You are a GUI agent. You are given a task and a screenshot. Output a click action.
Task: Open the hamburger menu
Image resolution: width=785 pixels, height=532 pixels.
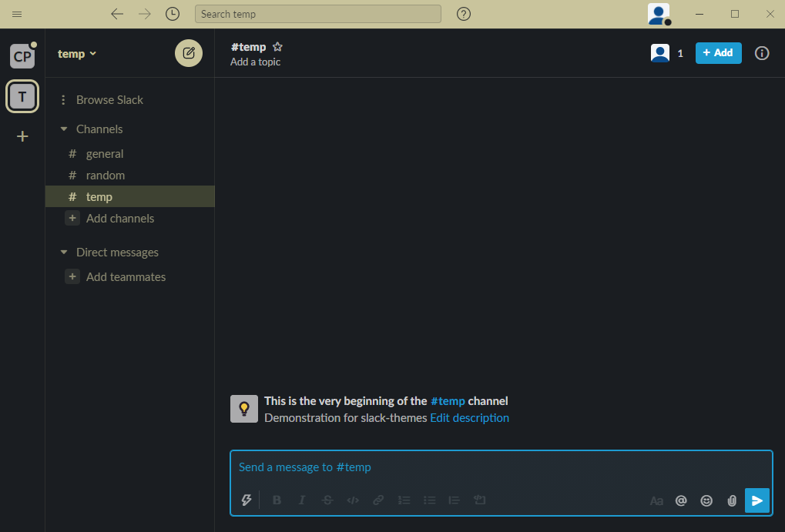point(17,14)
